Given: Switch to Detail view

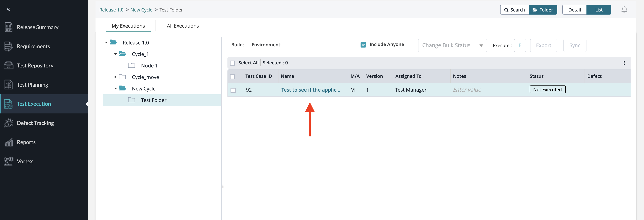Looking at the screenshot, I should click(x=575, y=10).
